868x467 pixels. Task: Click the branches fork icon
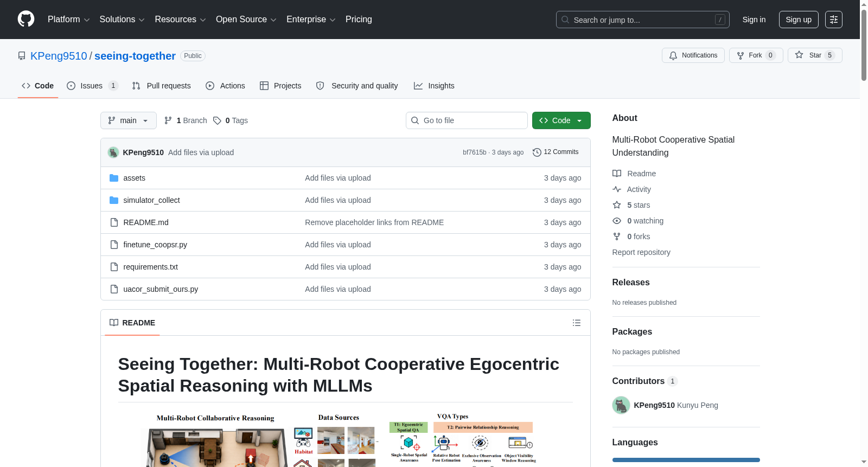(x=168, y=120)
